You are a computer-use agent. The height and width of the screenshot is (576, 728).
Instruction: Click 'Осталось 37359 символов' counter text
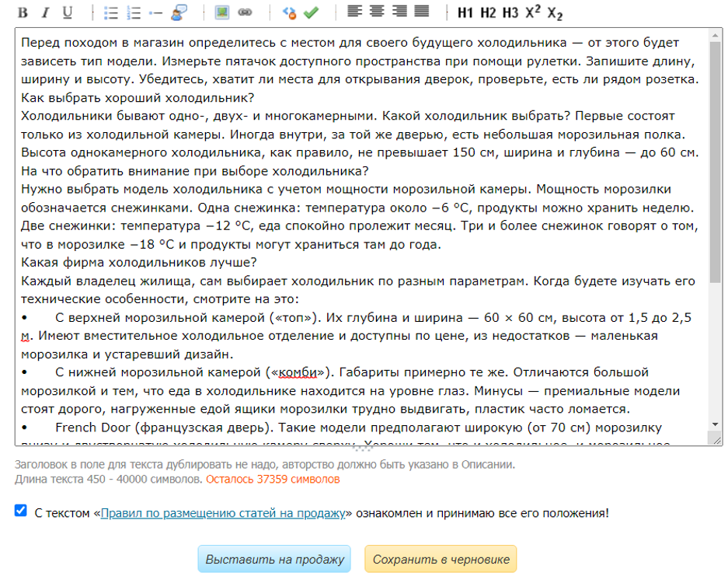pos(273,480)
